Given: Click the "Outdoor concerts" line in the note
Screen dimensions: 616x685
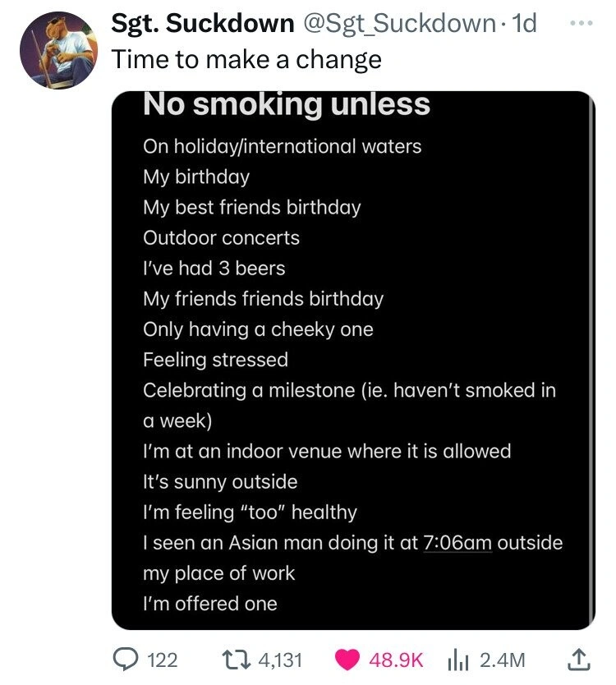Looking at the screenshot, I should point(221,238).
